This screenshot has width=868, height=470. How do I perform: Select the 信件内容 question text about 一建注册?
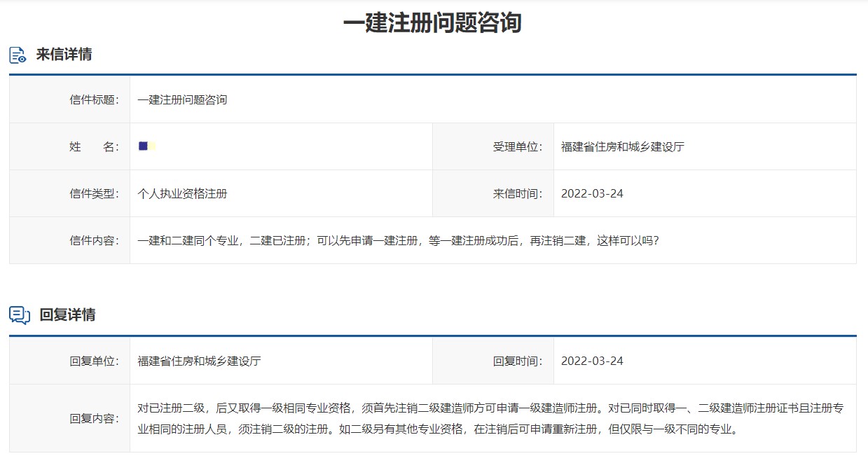click(392, 240)
